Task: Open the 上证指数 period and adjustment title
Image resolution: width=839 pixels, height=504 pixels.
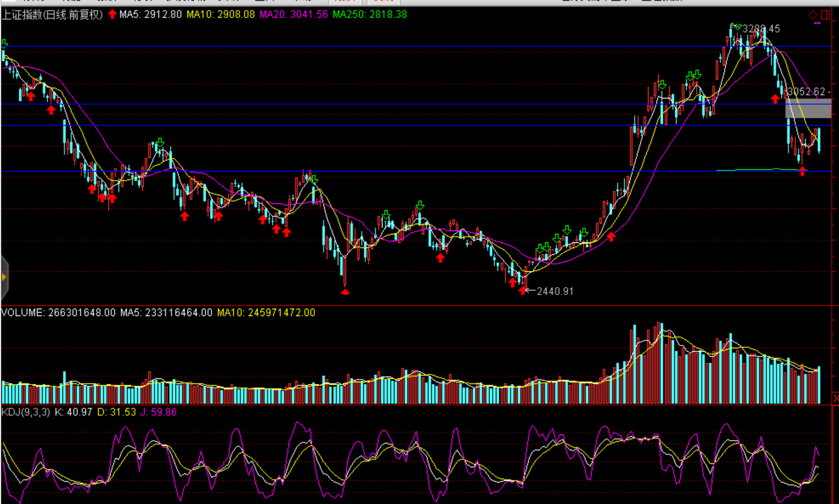Action: 52,15
